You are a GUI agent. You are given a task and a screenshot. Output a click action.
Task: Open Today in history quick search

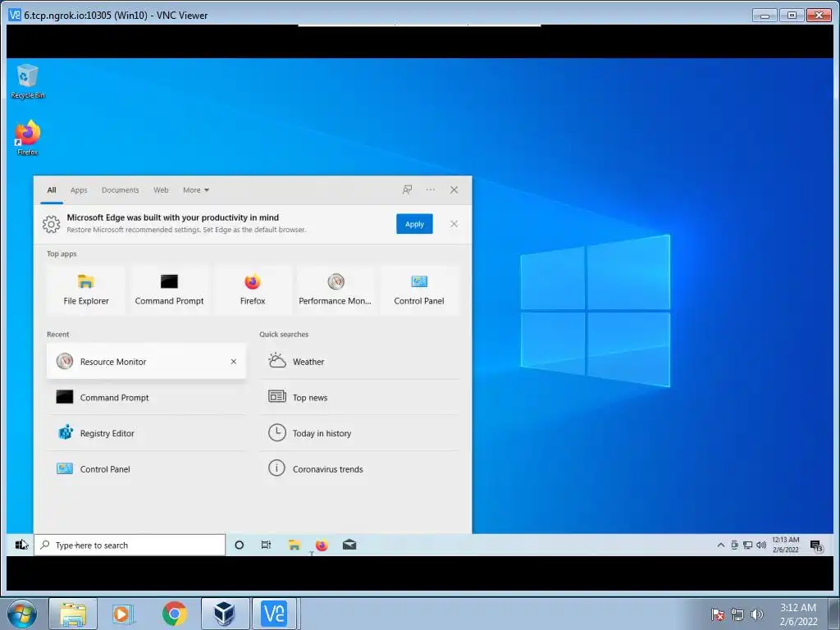tap(359, 433)
